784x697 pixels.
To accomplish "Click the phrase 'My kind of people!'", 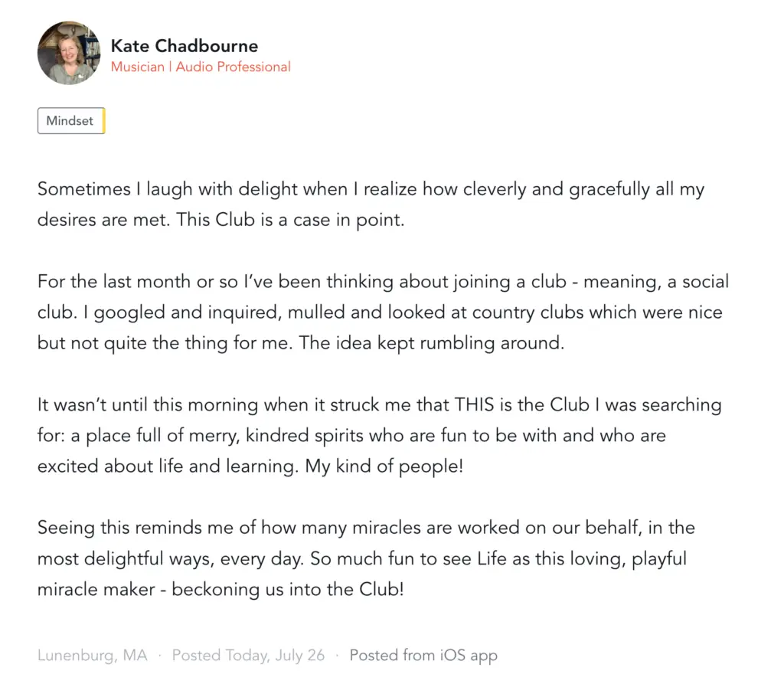I will 384,466.
